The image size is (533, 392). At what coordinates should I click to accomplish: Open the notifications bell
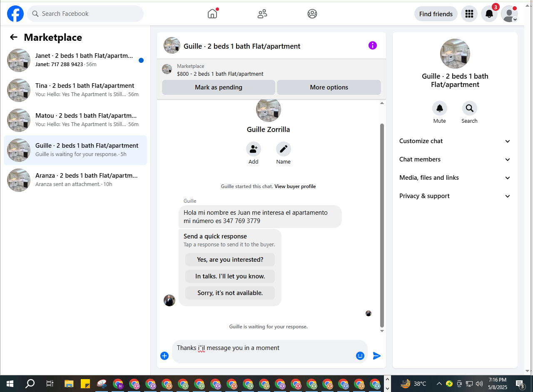[x=489, y=14]
